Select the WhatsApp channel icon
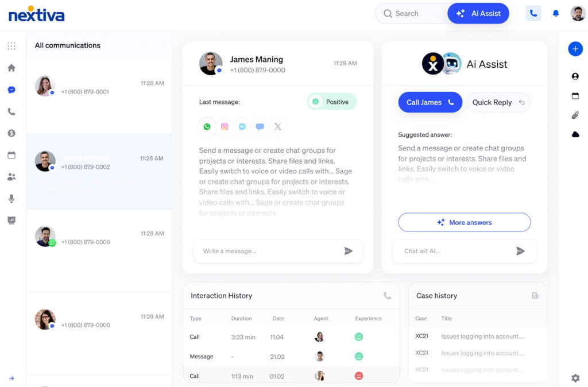This screenshot has width=588, height=387. (x=207, y=127)
